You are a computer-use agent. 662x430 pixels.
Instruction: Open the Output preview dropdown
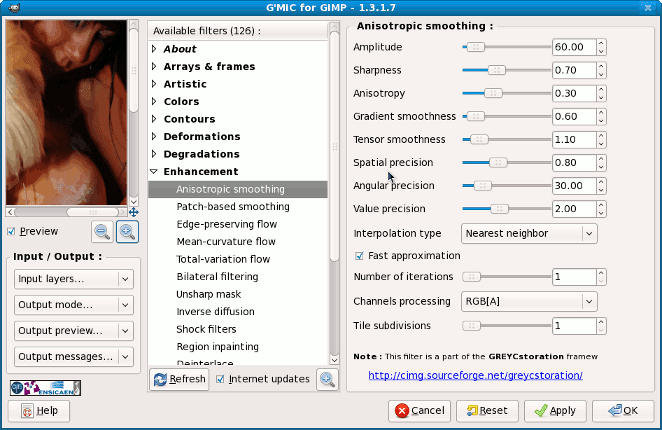coord(74,331)
